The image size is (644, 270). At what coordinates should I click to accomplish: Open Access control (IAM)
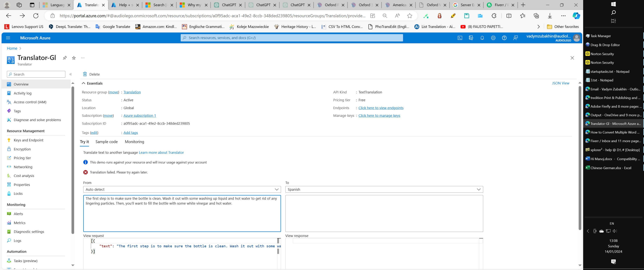pos(30,102)
